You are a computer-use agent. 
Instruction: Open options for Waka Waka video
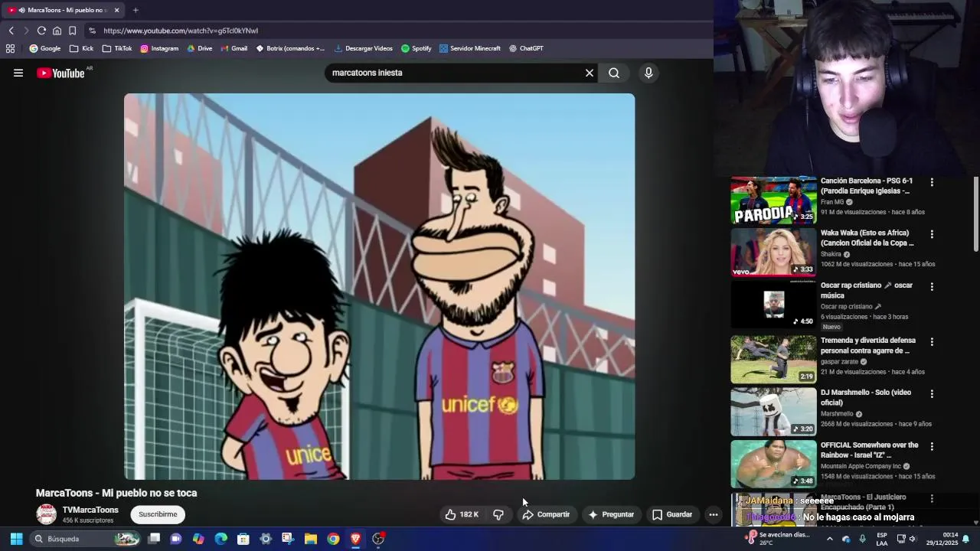coord(932,234)
